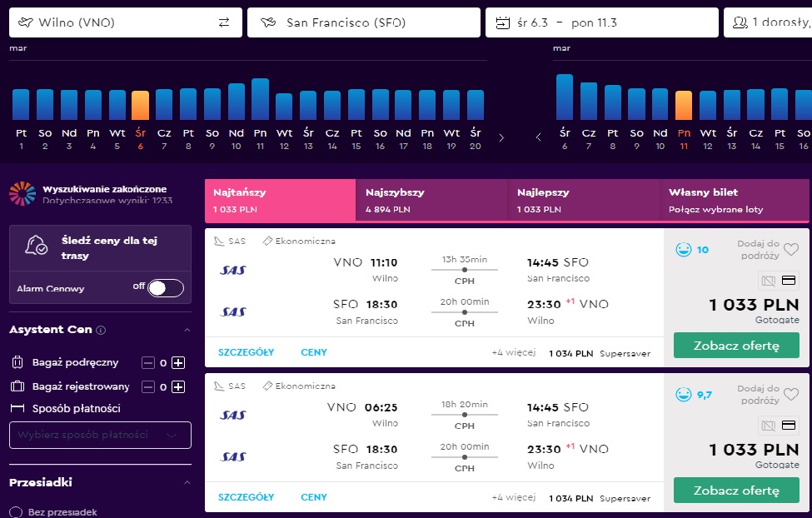Show next departure dates with right arrow
The width and height of the screenshot is (812, 518).
501,137
